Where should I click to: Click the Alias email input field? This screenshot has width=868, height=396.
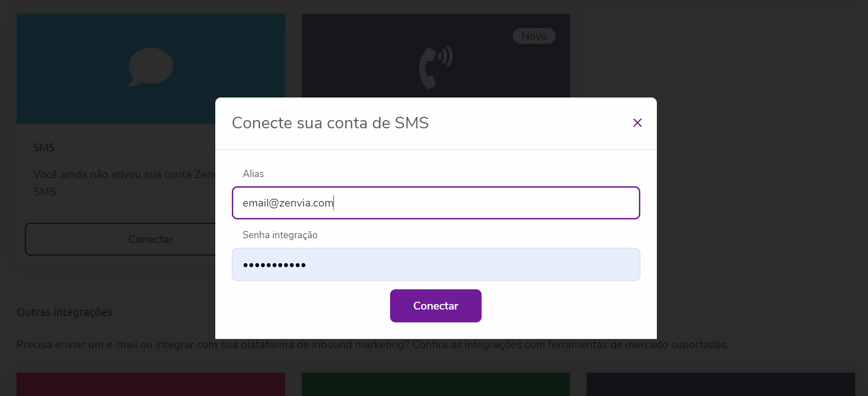[x=436, y=203]
